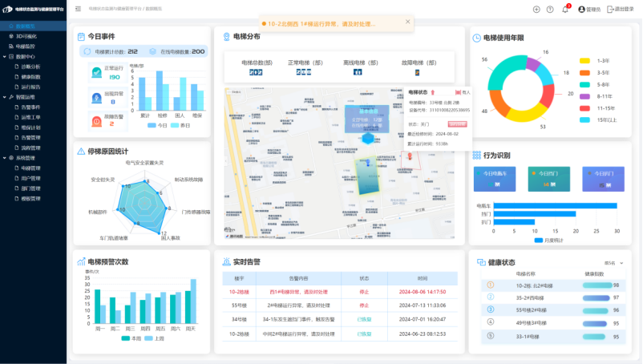This screenshot has width=643, height=364.
Task: Collapse the 数据中心 menu group
Action: click(8, 57)
